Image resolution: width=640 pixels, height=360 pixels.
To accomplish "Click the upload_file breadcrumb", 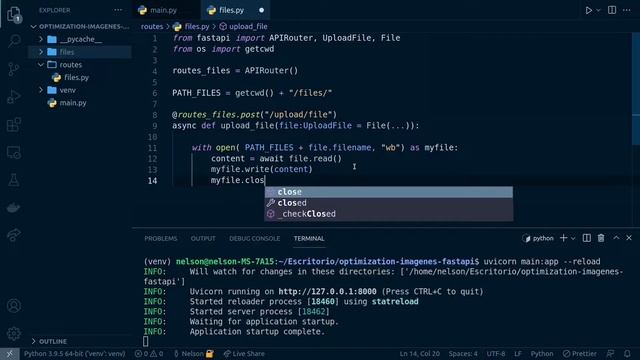I will [248, 27].
